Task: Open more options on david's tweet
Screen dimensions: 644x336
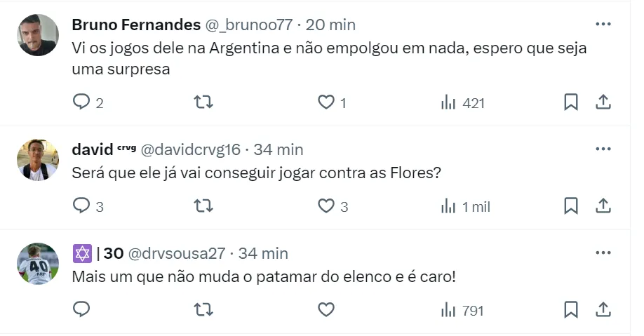Action: pos(603,149)
